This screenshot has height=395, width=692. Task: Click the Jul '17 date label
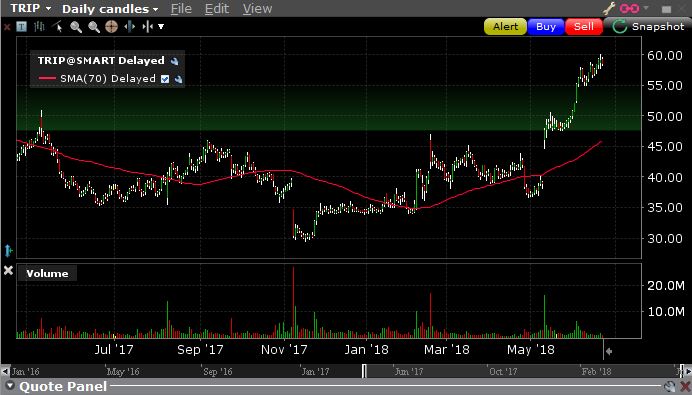tap(113, 350)
